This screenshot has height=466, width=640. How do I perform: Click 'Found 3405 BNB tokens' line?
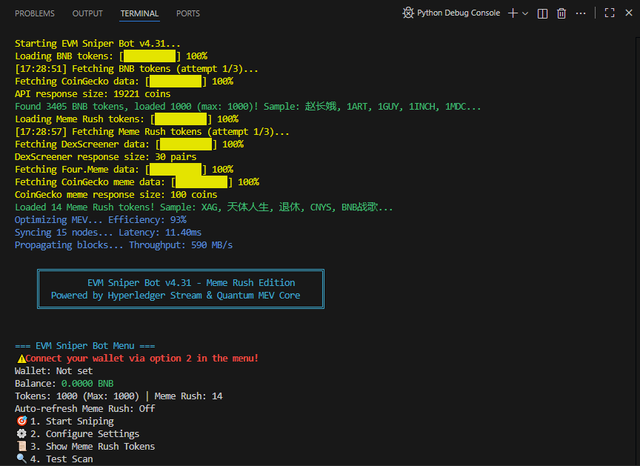click(248, 107)
